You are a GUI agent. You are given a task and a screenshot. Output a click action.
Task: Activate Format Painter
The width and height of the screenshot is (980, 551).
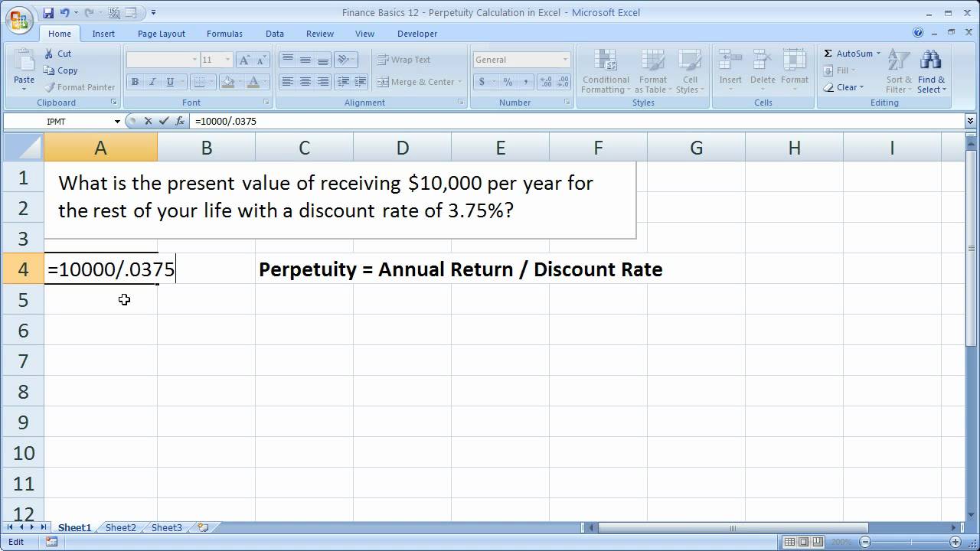80,87
